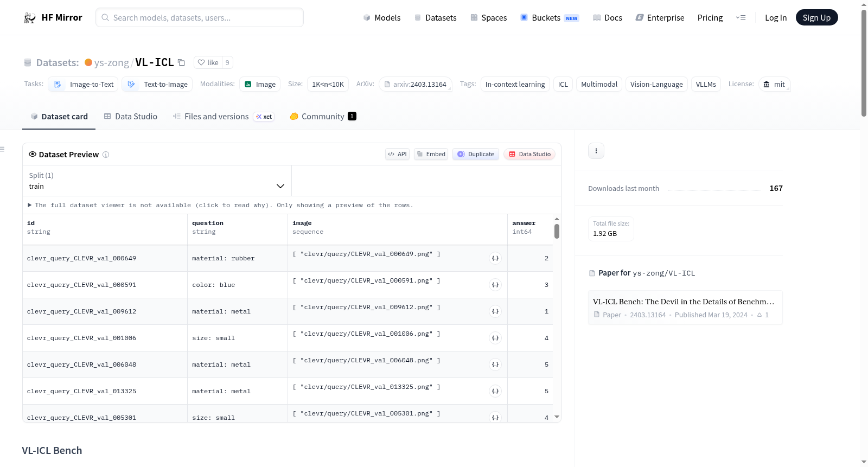Click the table vertical scrollbar thumb

coord(557,231)
